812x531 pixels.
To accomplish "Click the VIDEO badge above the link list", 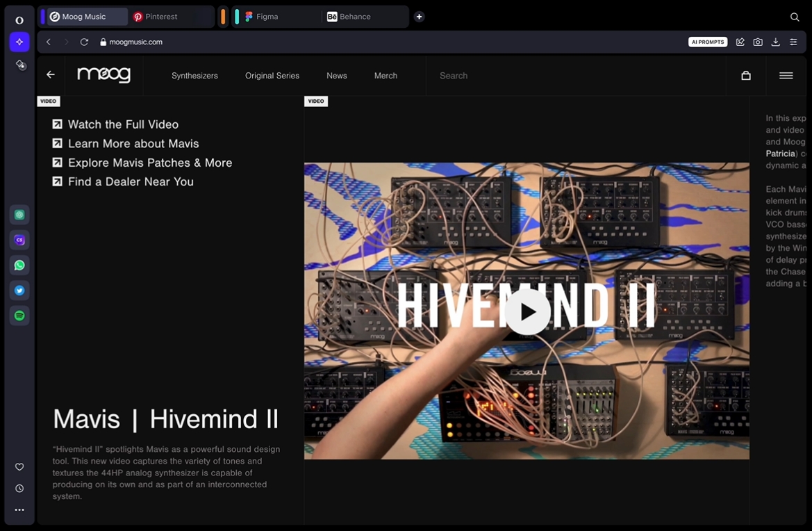I will (48, 101).
